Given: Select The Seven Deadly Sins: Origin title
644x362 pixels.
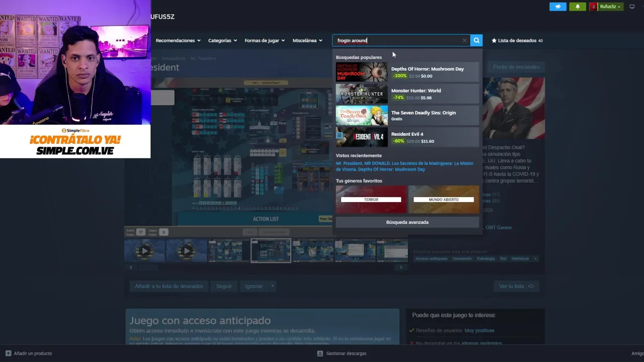Looking at the screenshot, I should [x=424, y=113].
